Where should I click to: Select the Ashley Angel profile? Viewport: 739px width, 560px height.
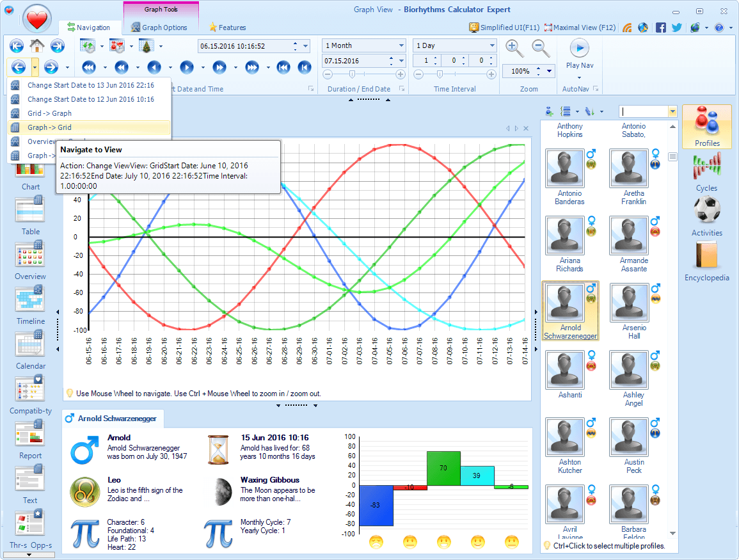click(634, 378)
